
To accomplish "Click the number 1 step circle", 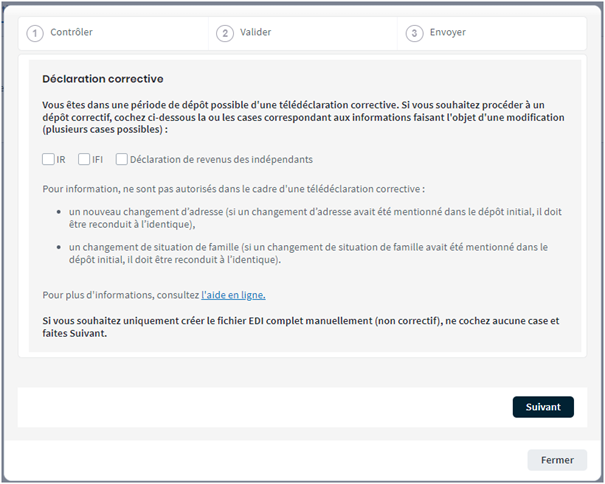I will tap(35, 33).
